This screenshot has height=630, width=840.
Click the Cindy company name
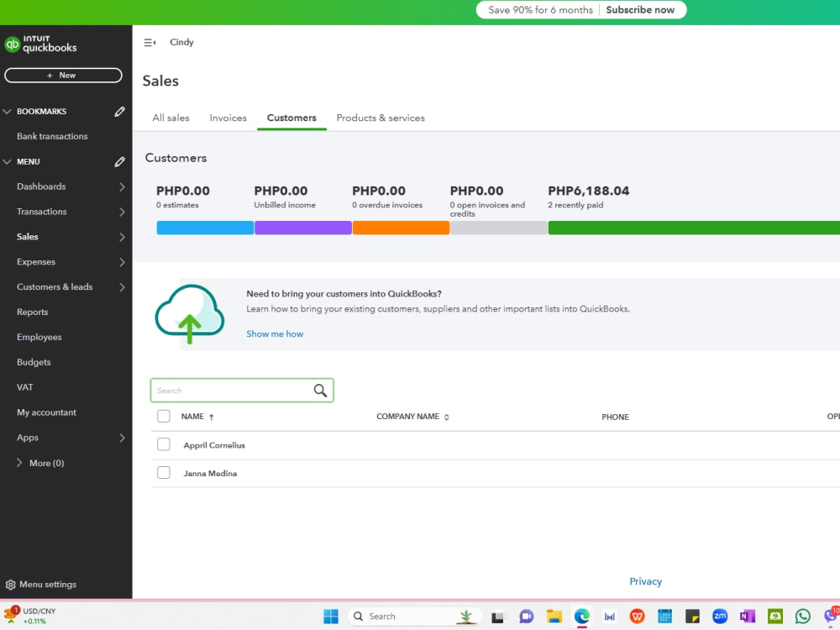click(181, 42)
